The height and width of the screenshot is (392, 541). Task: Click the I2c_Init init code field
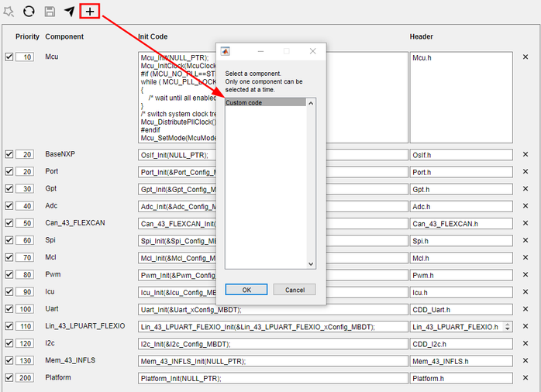pos(273,344)
